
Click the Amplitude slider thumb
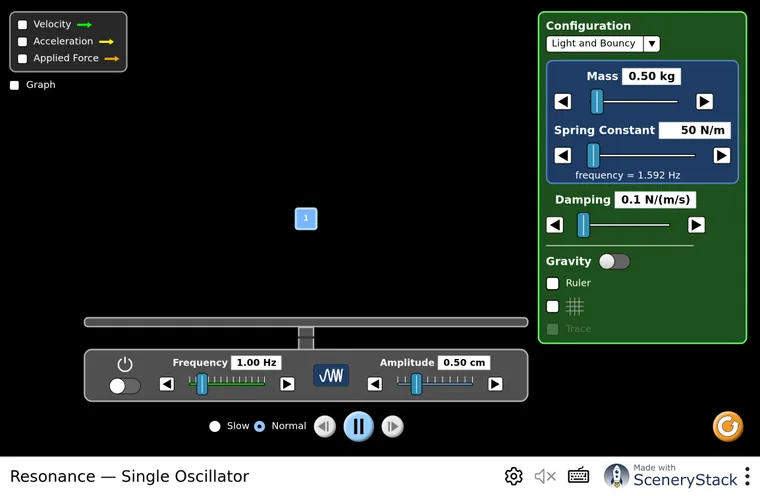[x=416, y=384]
